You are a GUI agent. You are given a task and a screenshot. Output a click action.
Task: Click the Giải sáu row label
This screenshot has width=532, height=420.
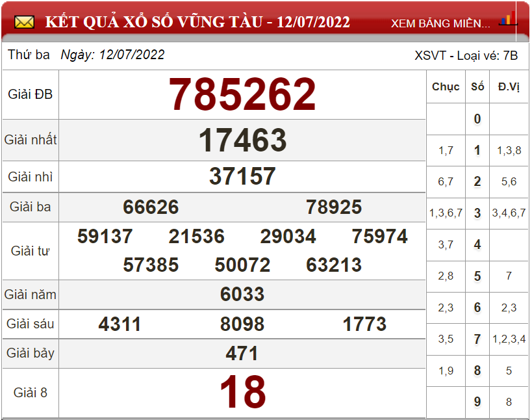coord(30,324)
